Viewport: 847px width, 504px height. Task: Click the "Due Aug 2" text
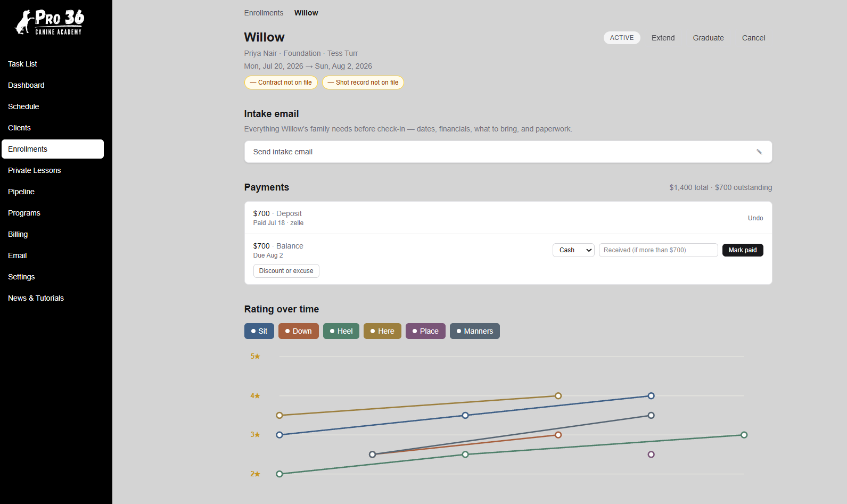click(x=268, y=255)
